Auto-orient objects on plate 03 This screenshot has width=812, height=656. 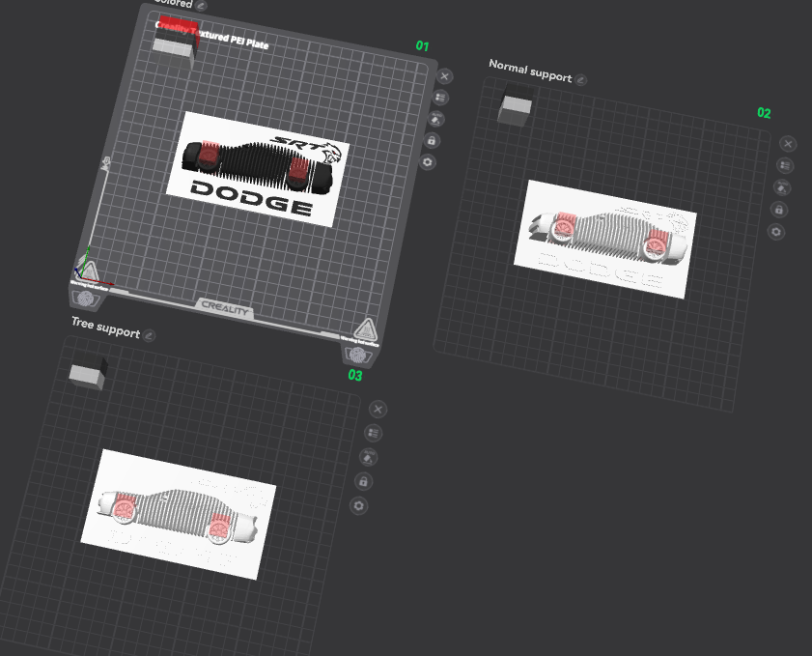[368, 458]
